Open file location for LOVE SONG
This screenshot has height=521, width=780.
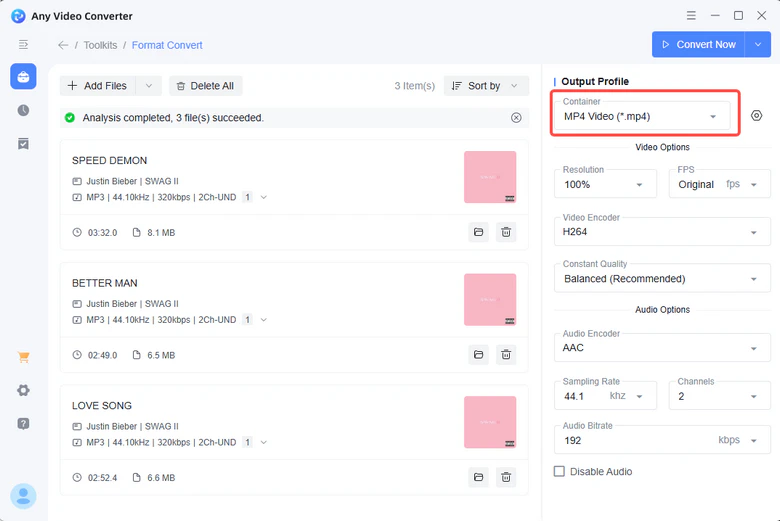pos(479,477)
